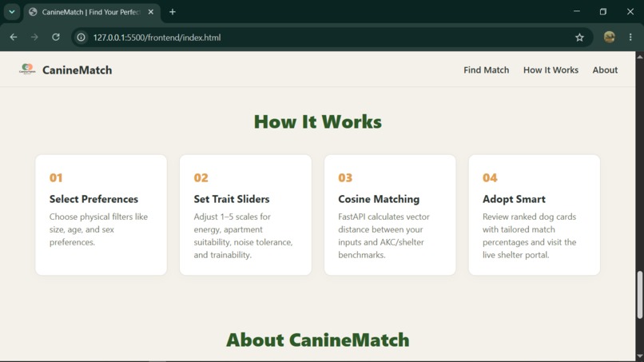
Task: Click the How It Works heading
Action: coord(318,121)
